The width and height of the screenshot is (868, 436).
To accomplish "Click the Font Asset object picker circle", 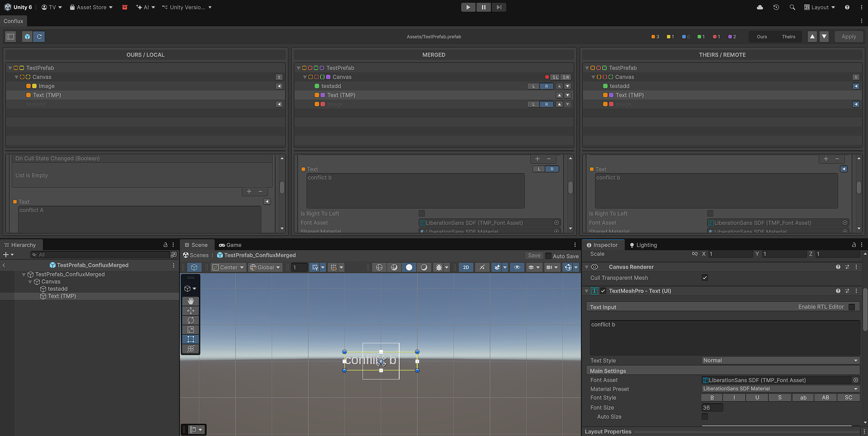I will 855,380.
